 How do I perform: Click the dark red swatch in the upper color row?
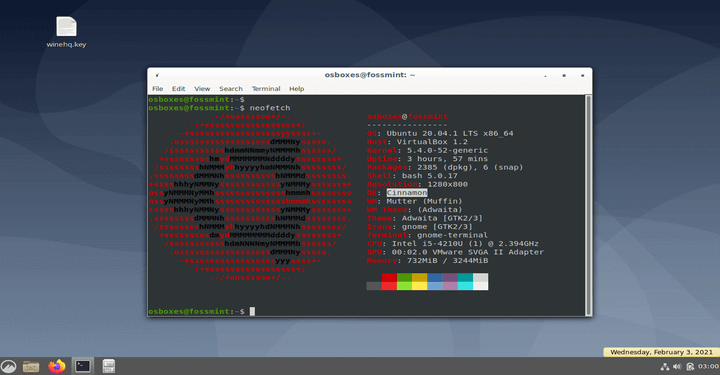(x=389, y=277)
